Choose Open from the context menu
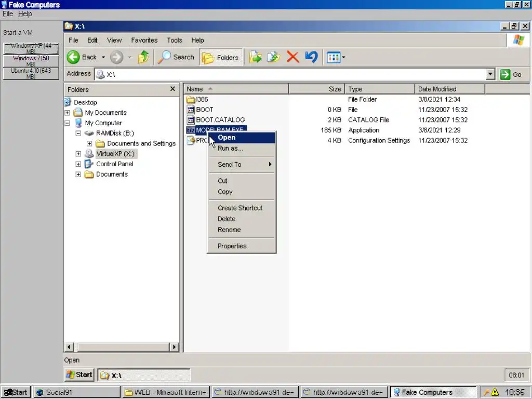This screenshot has width=532, height=399. click(242, 137)
